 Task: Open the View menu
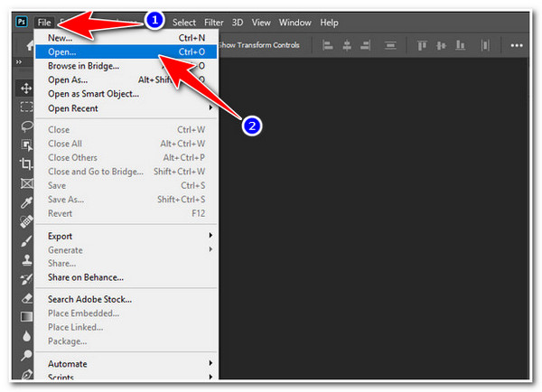pyautogui.click(x=261, y=23)
